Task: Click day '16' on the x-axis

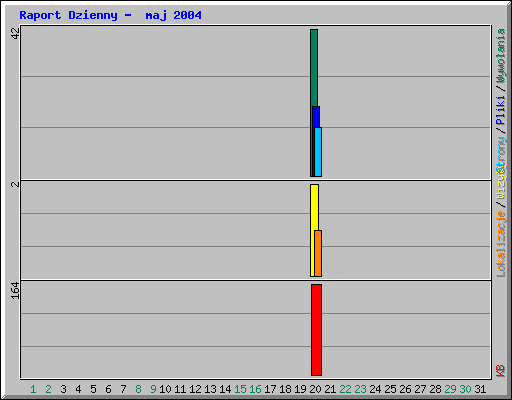Action: tap(255, 389)
